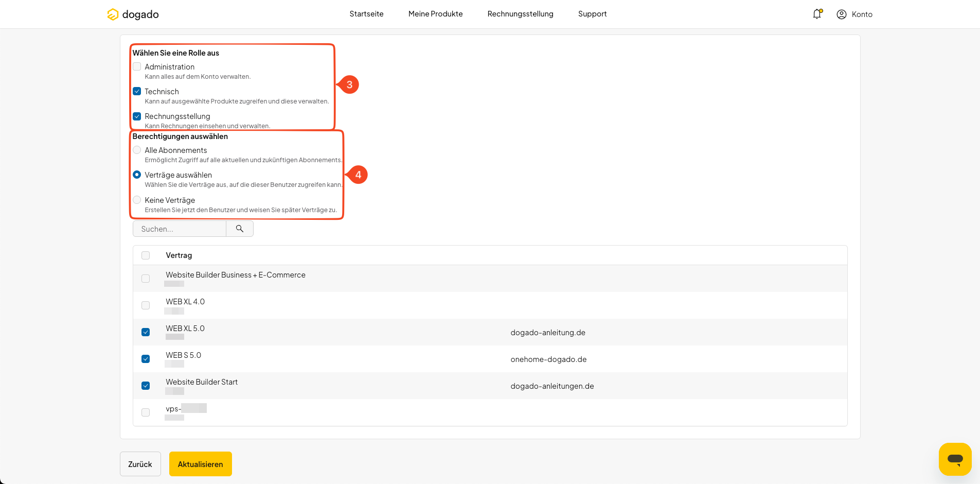Go to Startseite
Viewport: 980px width, 484px height.
(366, 14)
